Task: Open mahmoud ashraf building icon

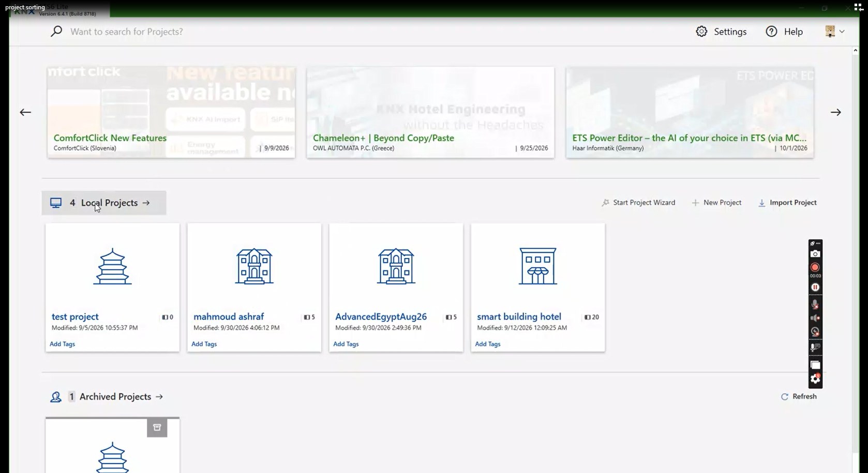Action: pyautogui.click(x=254, y=266)
